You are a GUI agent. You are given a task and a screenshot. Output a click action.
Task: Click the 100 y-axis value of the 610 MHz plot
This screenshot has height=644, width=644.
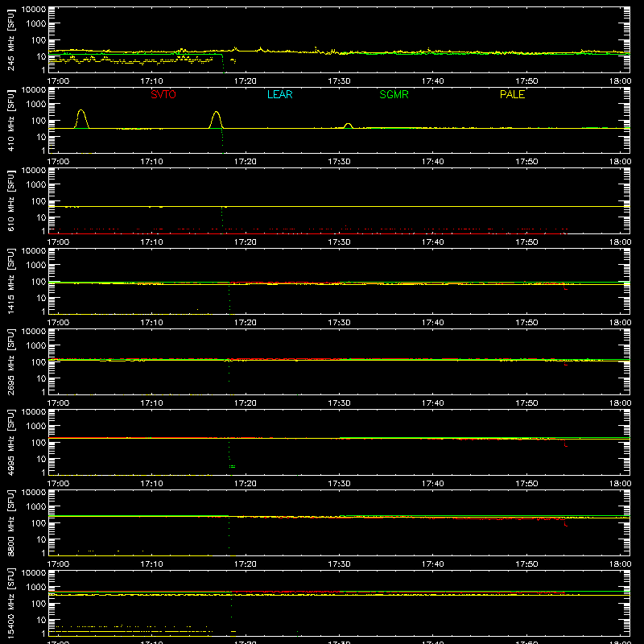[39, 201]
